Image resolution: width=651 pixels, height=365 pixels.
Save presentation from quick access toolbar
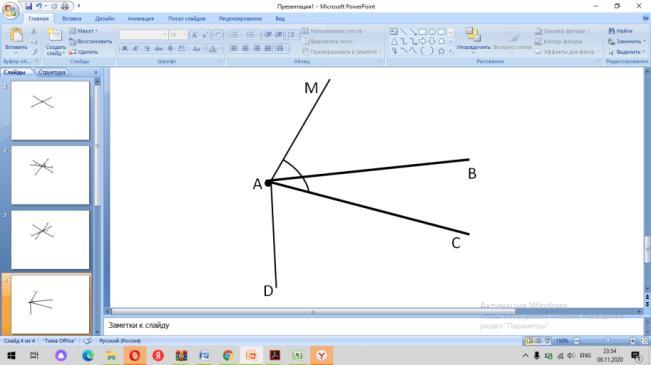point(28,6)
